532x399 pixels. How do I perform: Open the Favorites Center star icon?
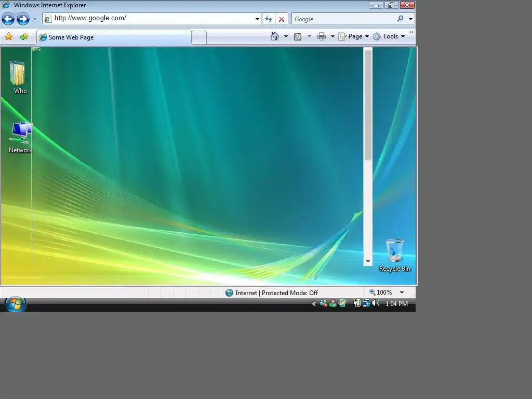point(8,37)
